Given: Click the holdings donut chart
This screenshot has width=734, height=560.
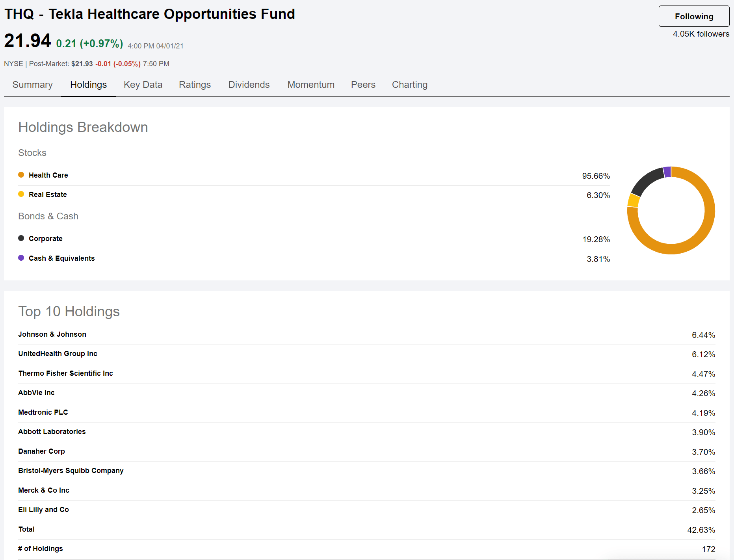Looking at the screenshot, I should (x=671, y=210).
